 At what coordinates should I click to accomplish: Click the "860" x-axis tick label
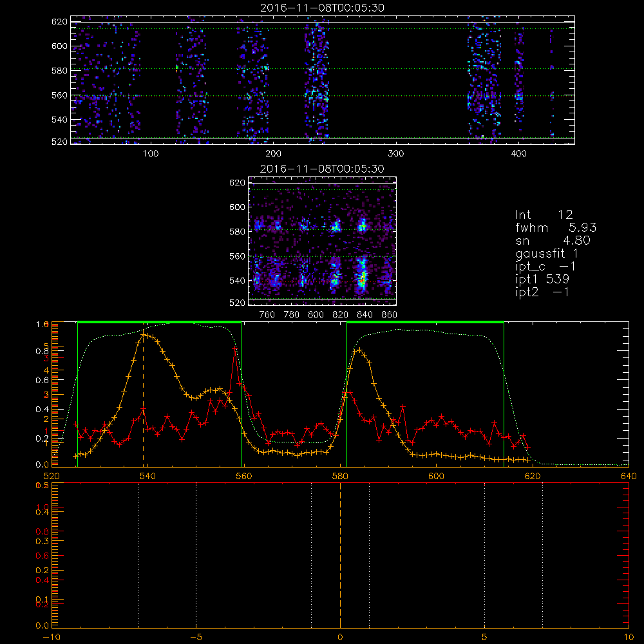[x=390, y=315]
